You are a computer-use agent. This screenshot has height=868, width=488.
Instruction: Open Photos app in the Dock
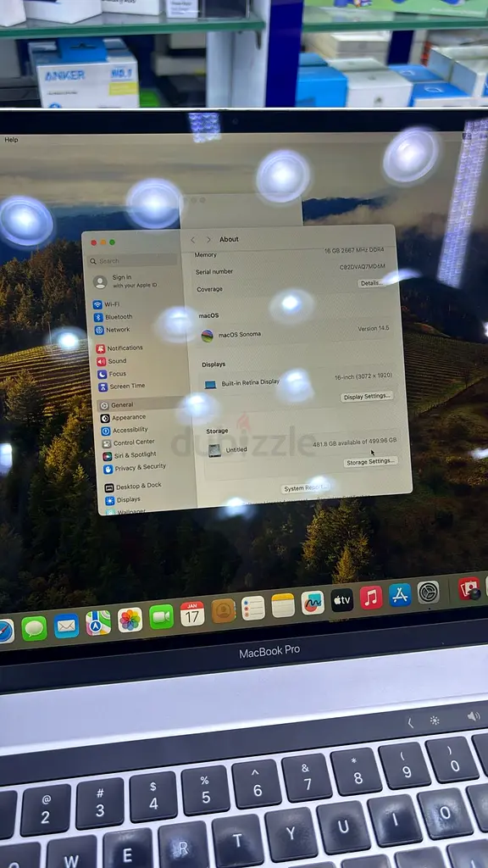(130, 620)
